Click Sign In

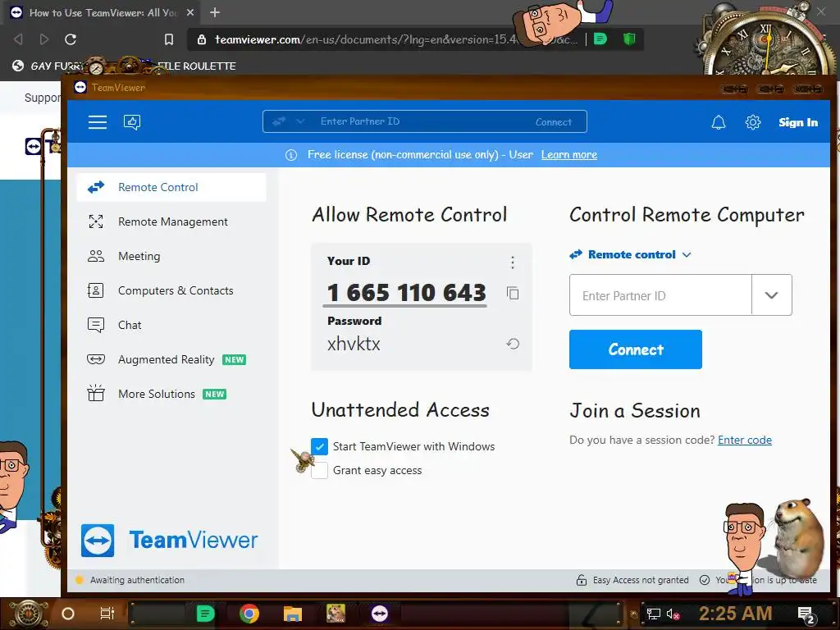tap(798, 123)
